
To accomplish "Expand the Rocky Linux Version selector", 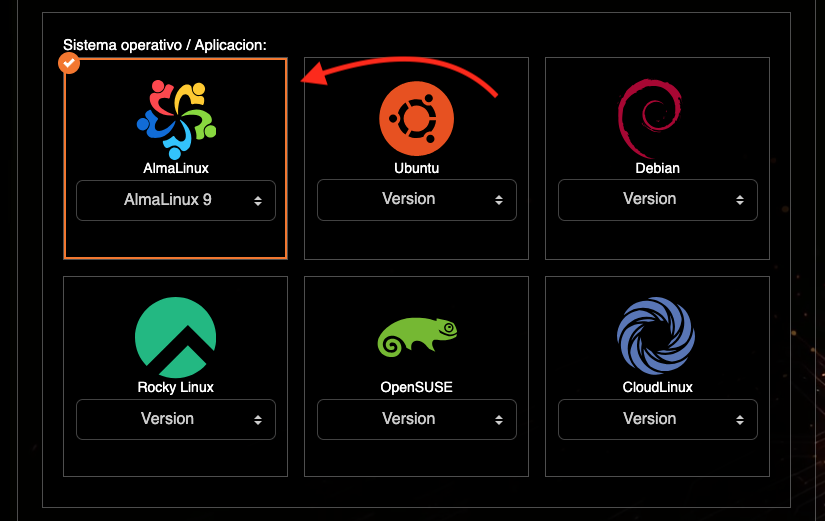I will click(x=176, y=419).
